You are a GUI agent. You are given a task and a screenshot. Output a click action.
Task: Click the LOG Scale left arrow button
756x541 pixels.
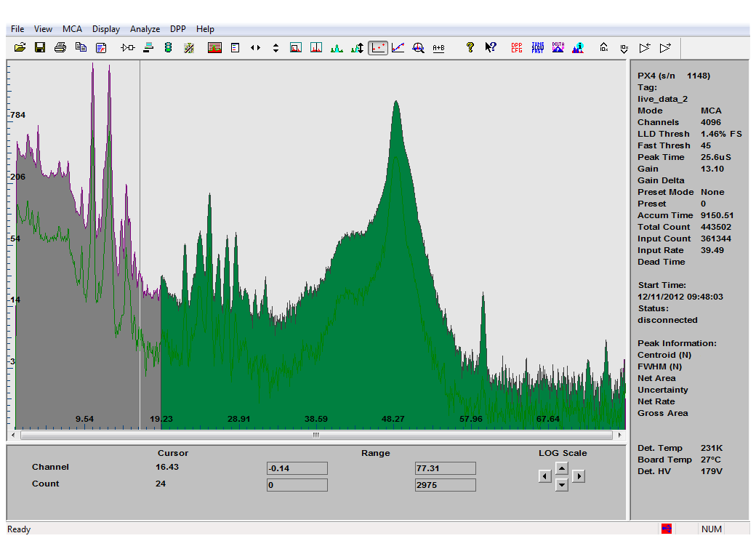[544, 476]
